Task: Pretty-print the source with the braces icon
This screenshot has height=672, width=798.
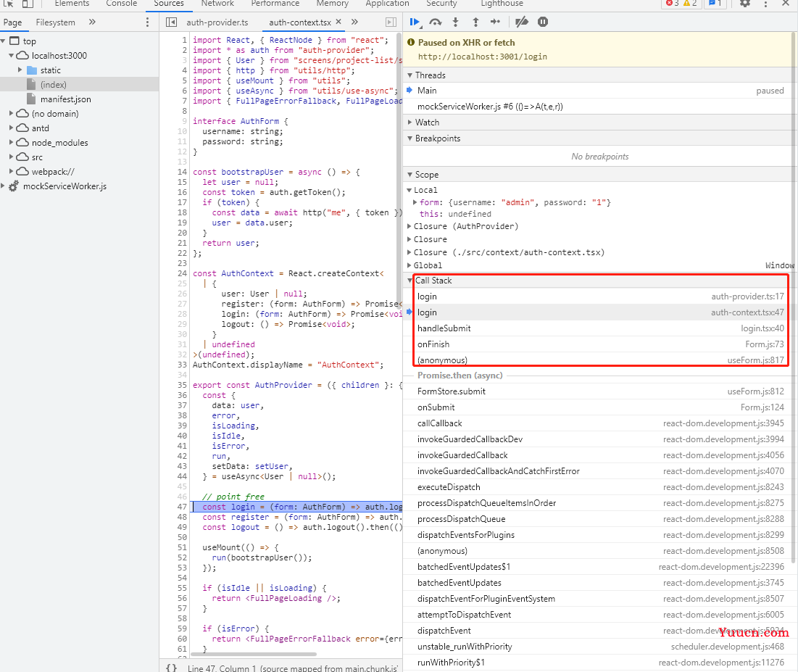Action: point(172,668)
